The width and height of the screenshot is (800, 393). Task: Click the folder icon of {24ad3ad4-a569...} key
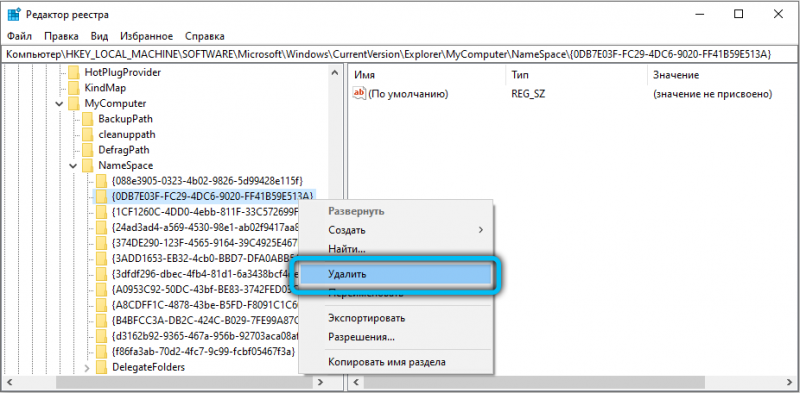tap(102, 228)
